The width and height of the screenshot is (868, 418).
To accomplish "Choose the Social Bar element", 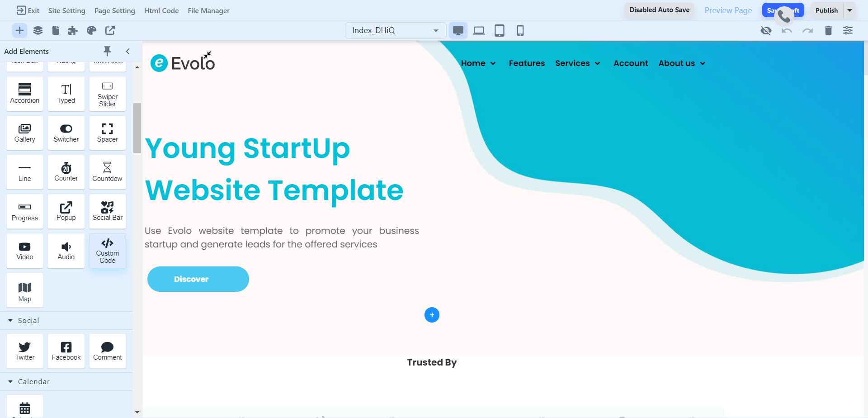I will (x=107, y=211).
